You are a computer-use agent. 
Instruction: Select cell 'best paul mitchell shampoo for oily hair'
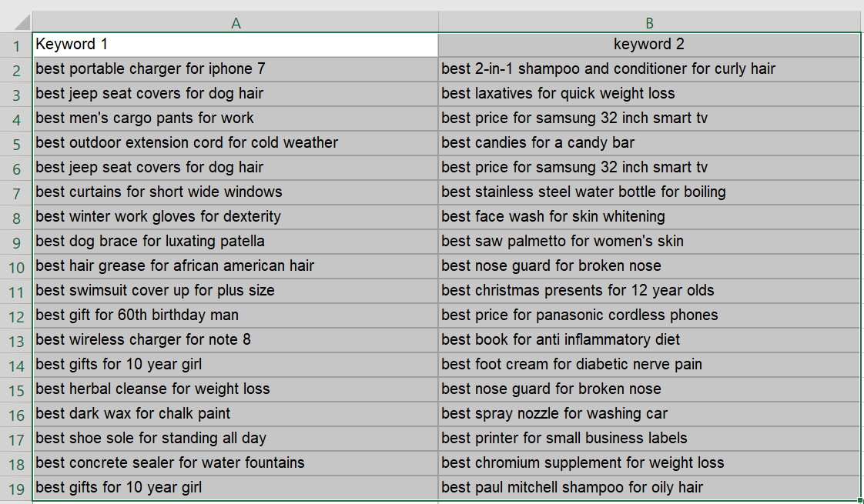coord(649,488)
